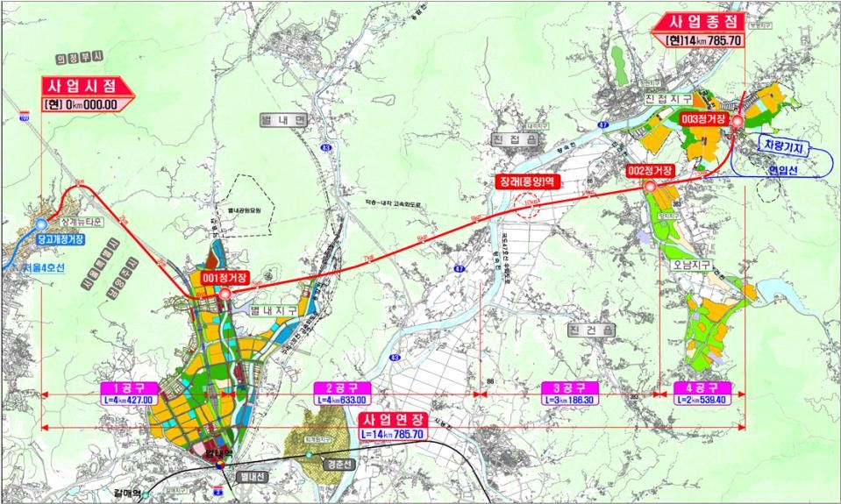Select the blue 당고개정거장 station marker
Viewport: 841px width, 504px height.
[x=41, y=224]
